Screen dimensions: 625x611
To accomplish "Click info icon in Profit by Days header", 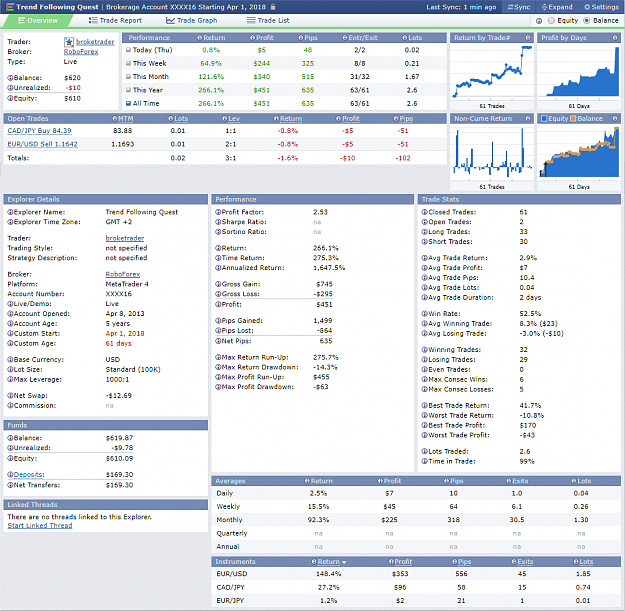I will (615, 37).
